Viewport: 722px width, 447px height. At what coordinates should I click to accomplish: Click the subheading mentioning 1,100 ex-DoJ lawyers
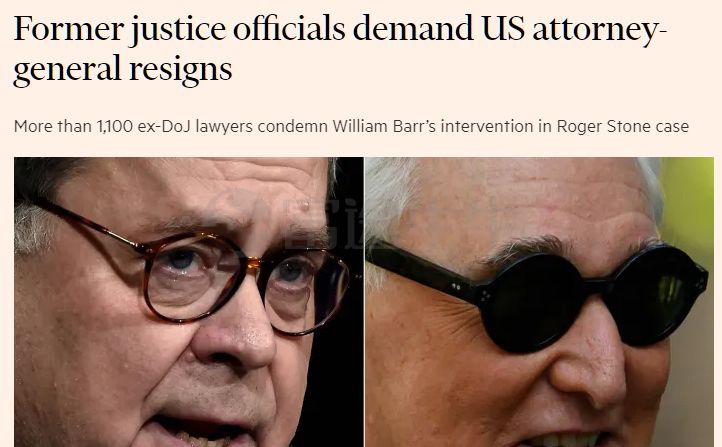(x=351, y=126)
